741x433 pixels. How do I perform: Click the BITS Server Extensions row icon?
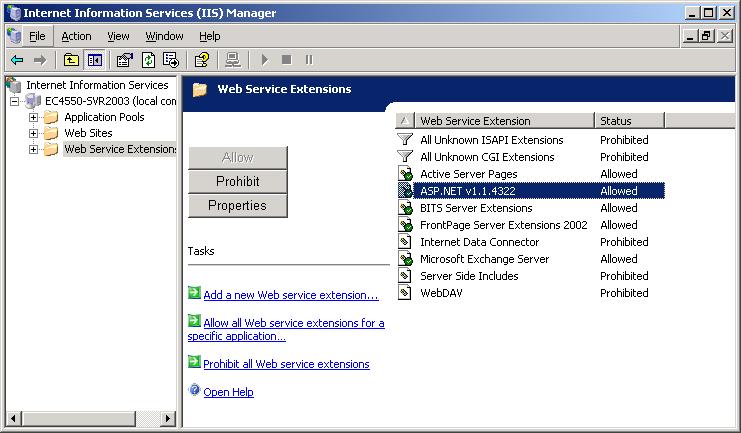tap(405, 208)
